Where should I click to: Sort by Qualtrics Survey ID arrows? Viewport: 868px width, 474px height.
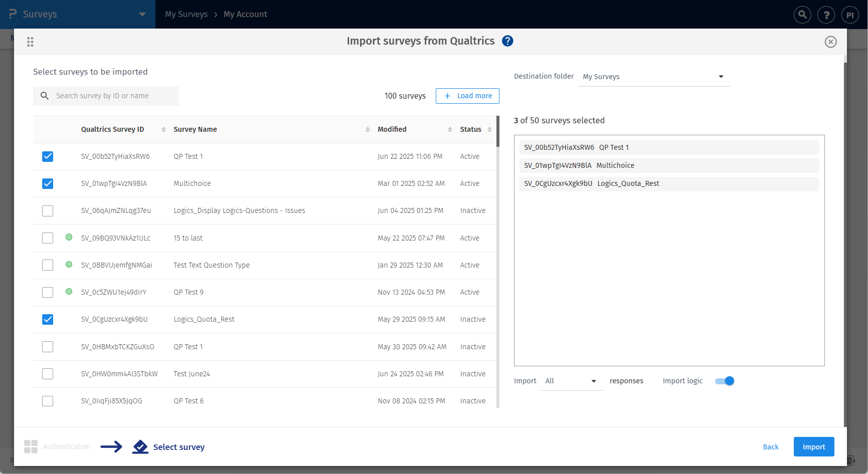tap(163, 129)
